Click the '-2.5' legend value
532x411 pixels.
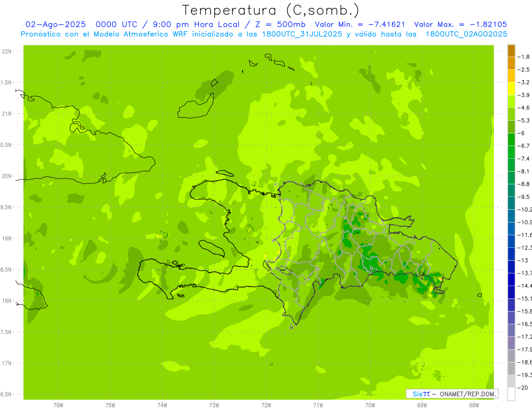(523, 70)
